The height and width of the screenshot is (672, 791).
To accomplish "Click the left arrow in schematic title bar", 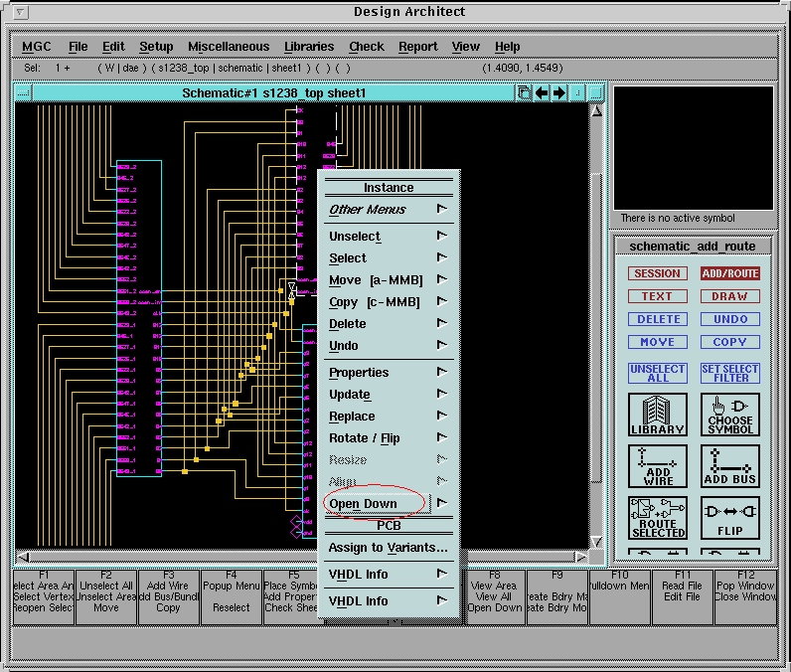I will (x=542, y=93).
